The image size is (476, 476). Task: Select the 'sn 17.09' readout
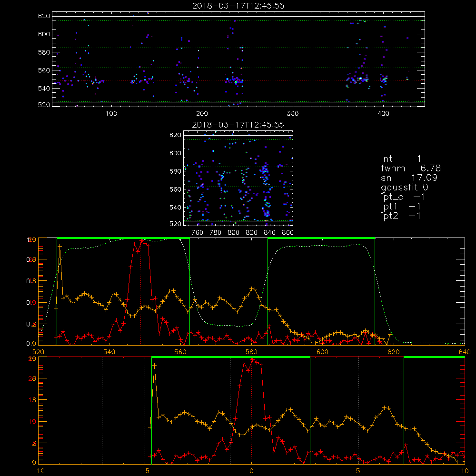[409, 178]
